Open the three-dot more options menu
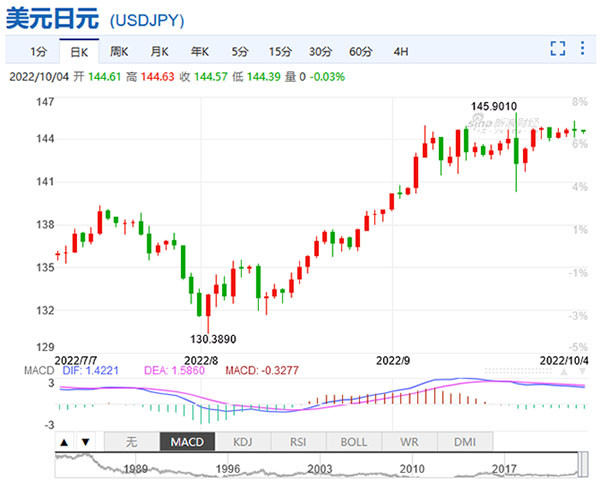 pyautogui.click(x=582, y=49)
